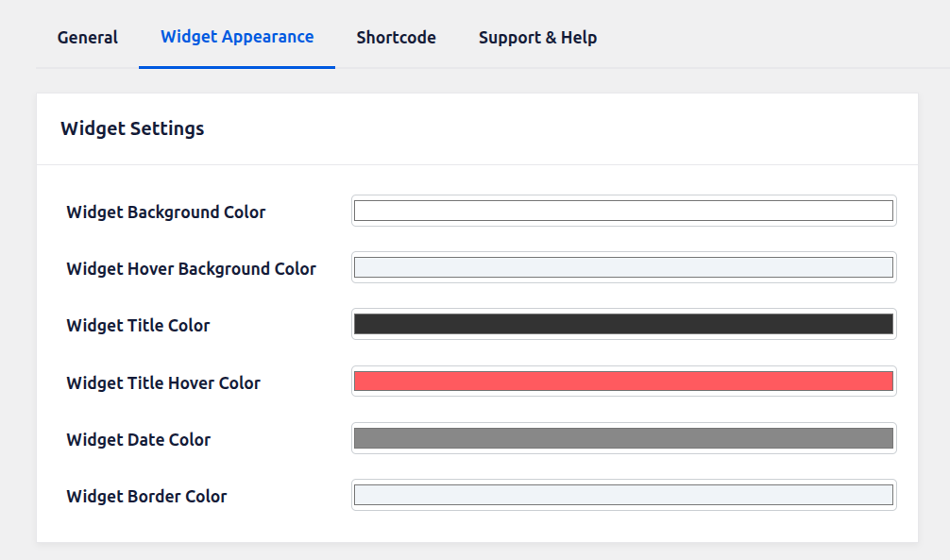Click the Widget Title Hover Color label

coord(163,383)
